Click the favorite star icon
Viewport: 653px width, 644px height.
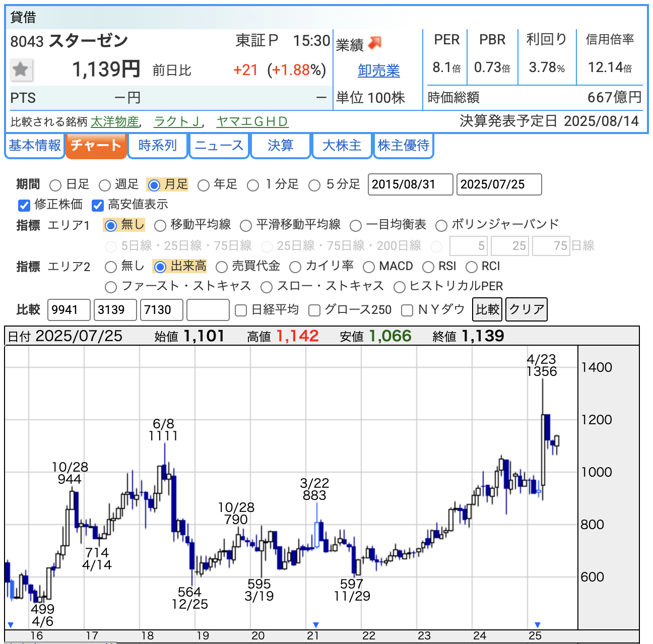21,70
